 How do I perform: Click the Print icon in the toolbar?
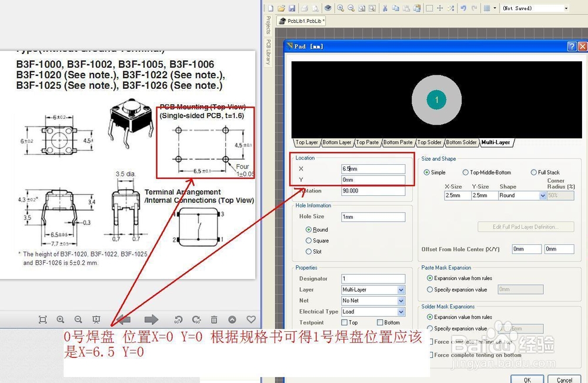click(x=305, y=8)
